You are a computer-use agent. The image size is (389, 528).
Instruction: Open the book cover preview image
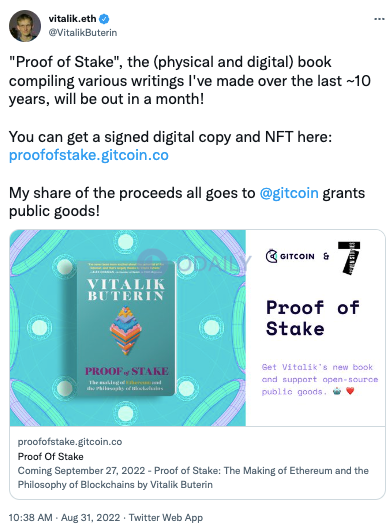click(x=128, y=328)
